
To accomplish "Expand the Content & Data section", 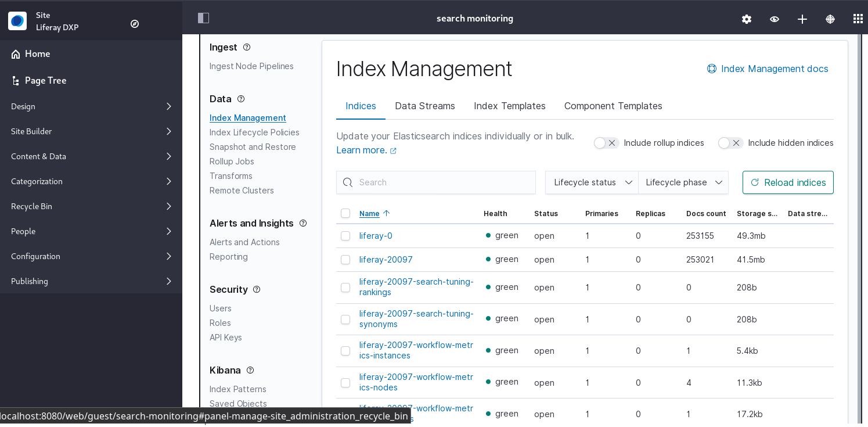I will 91,156.
